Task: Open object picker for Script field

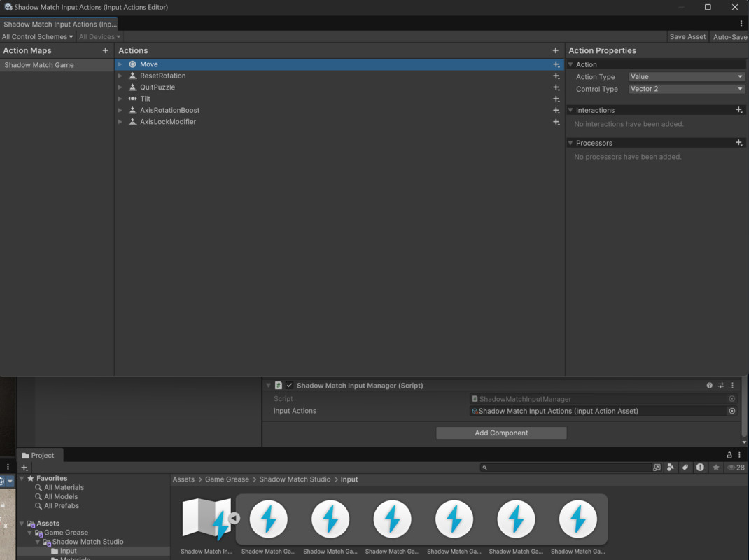Action: click(x=731, y=398)
